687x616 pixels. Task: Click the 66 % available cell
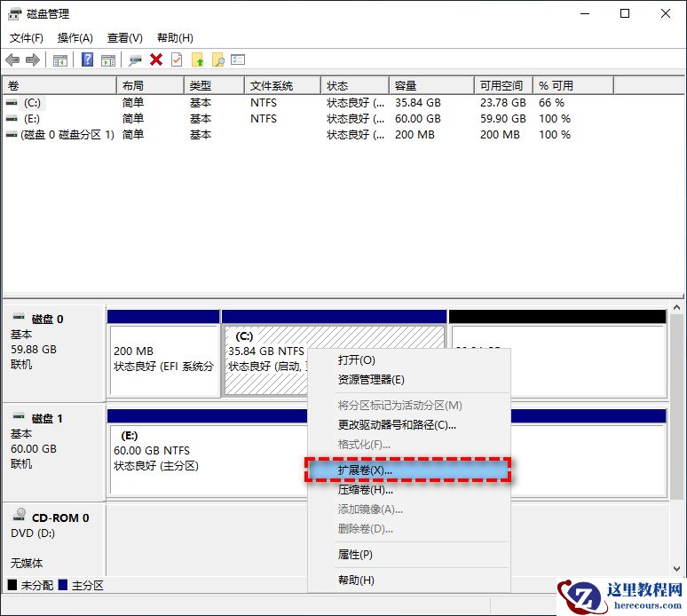(551, 103)
